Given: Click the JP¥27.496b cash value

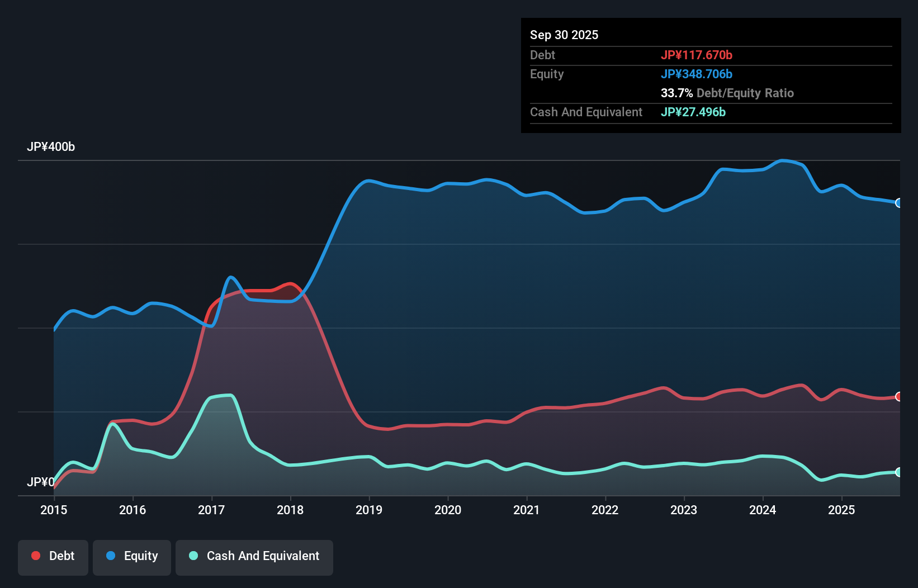Looking at the screenshot, I should point(693,112).
